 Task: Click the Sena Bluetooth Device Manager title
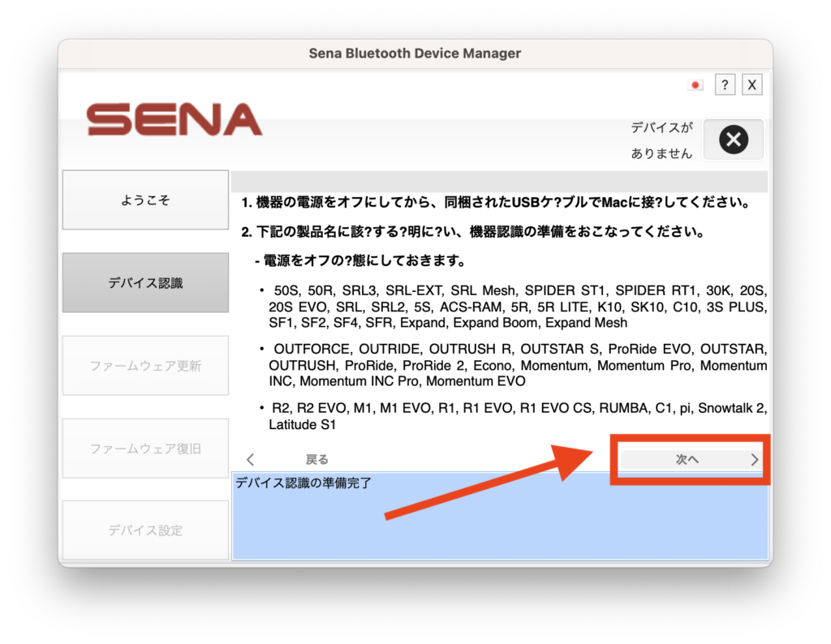[415, 54]
